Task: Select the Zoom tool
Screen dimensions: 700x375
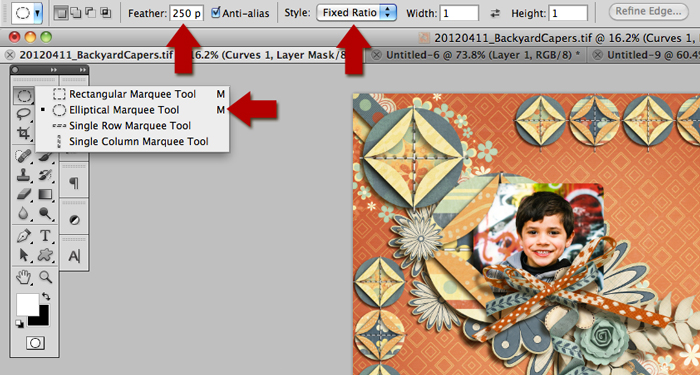Action: pos(46,277)
